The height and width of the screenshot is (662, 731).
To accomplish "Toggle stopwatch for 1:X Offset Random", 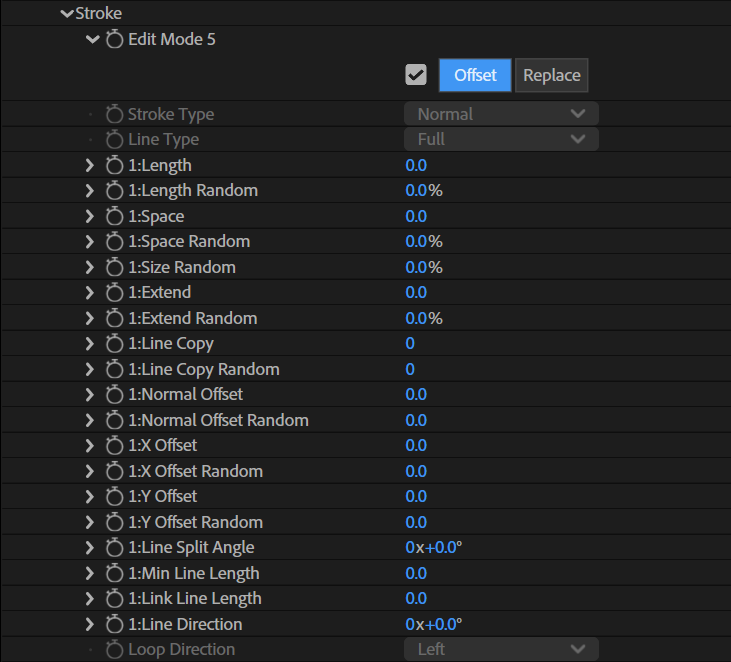I will 114,471.
